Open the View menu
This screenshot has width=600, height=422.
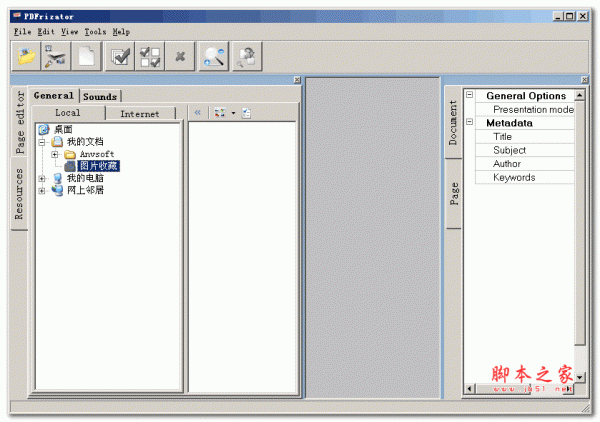tap(70, 32)
